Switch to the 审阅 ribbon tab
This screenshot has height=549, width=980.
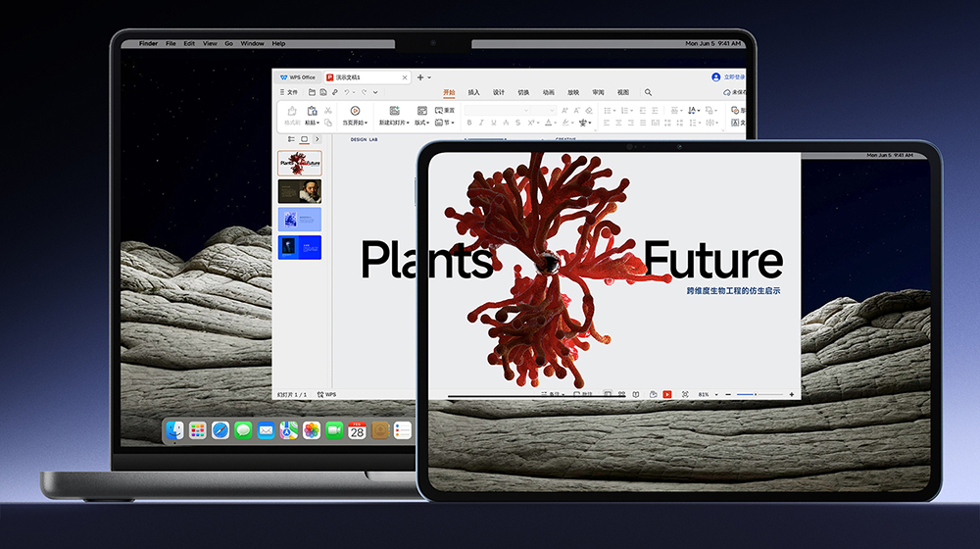(598, 92)
